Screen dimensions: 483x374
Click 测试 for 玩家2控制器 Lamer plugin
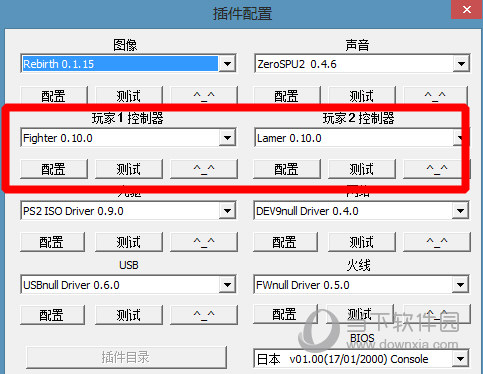click(362, 169)
